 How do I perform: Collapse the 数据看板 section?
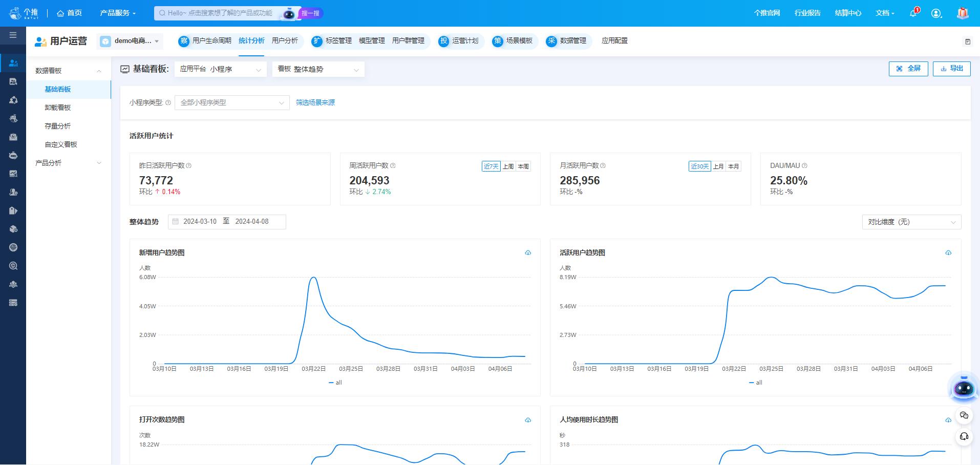pyautogui.click(x=68, y=71)
